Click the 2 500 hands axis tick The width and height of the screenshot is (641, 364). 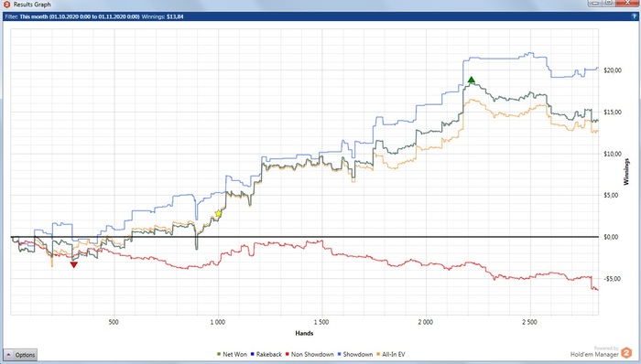pyautogui.click(x=529, y=322)
